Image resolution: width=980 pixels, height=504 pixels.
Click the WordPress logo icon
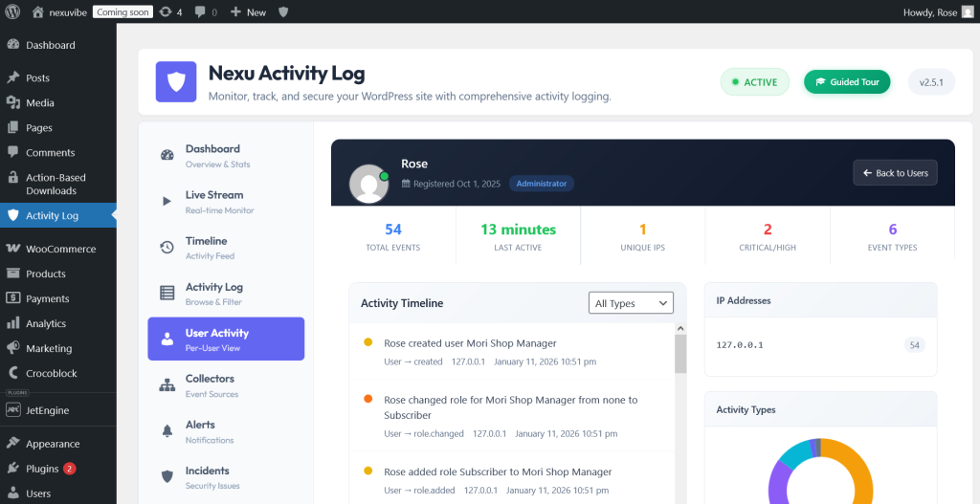pyautogui.click(x=12, y=11)
